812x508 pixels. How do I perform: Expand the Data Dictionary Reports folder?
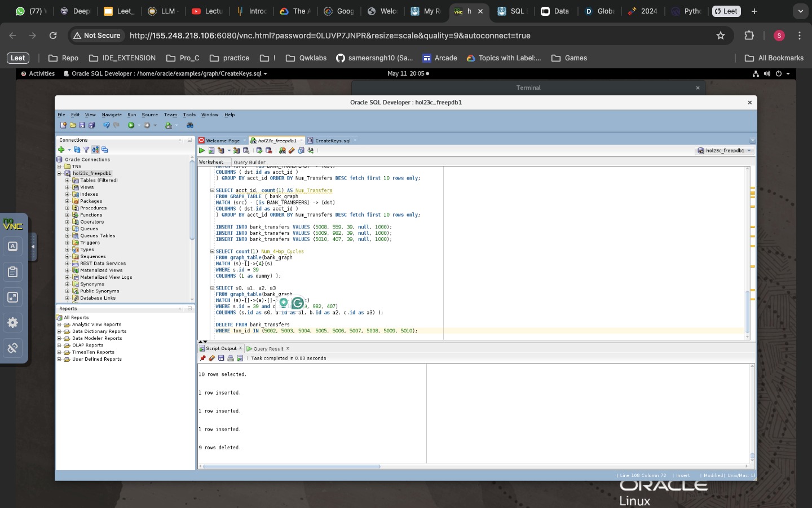pyautogui.click(x=59, y=332)
